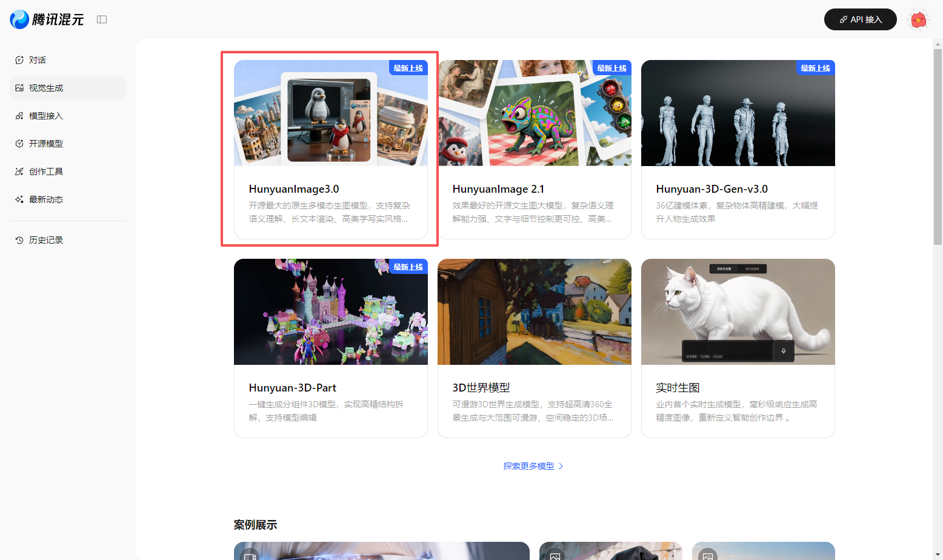Click the API 接入 button
Image resolution: width=943 pixels, height=560 pixels.
coord(861,19)
